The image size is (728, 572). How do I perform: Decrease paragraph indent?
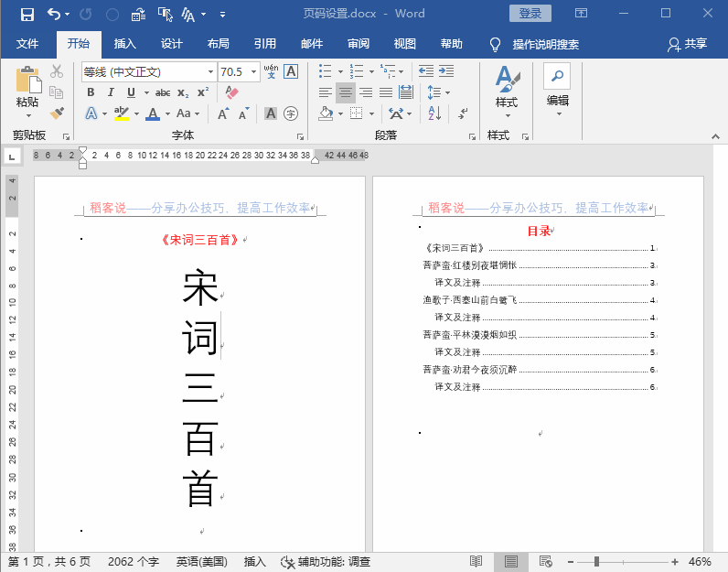click(x=426, y=71)
